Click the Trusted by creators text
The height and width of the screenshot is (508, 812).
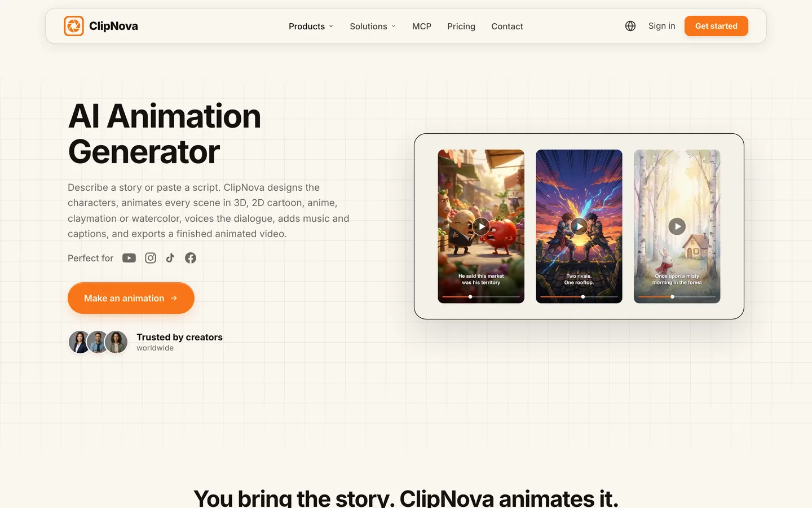point(179,337)
